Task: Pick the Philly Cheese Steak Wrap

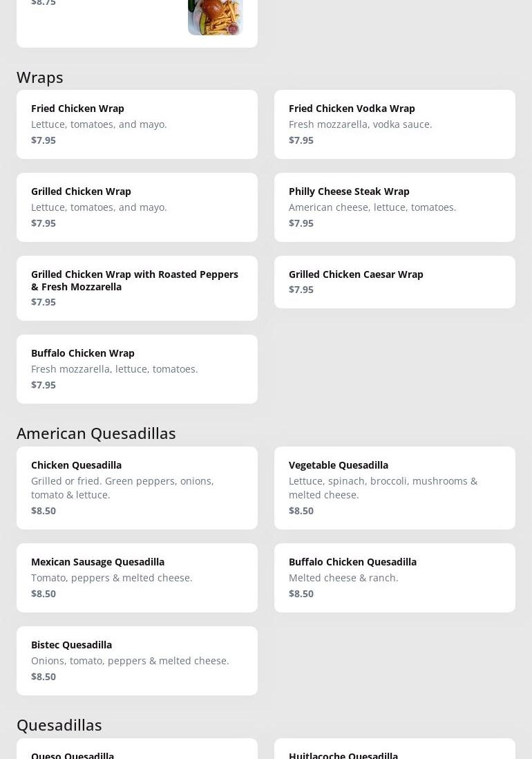Action: [395, 207]
